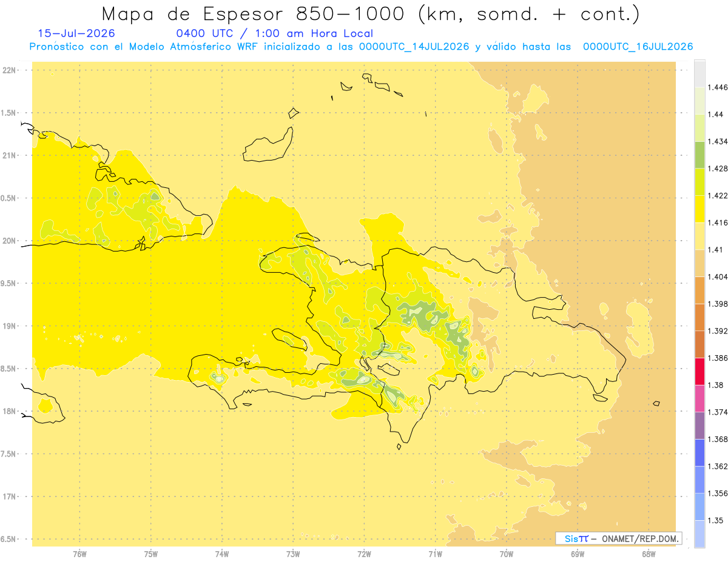The height and width of the screenshot is (562, 728).
Task: Pick the bright yellow swatch between 1.416 and 1.422
Action: pyautogui.click(x=699, y=209)
